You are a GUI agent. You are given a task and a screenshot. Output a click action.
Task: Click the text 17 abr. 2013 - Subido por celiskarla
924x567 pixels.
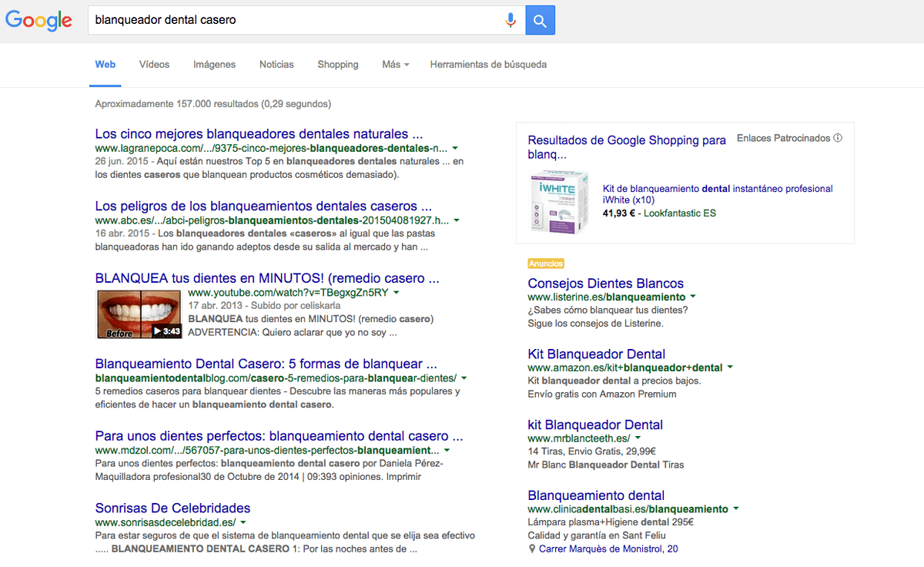tap(263, 307)
